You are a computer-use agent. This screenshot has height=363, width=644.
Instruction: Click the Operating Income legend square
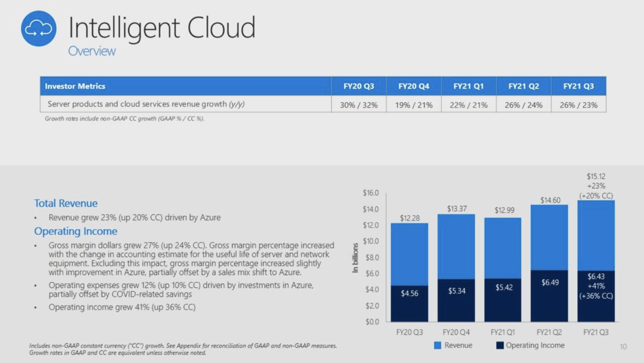point(501,345)
